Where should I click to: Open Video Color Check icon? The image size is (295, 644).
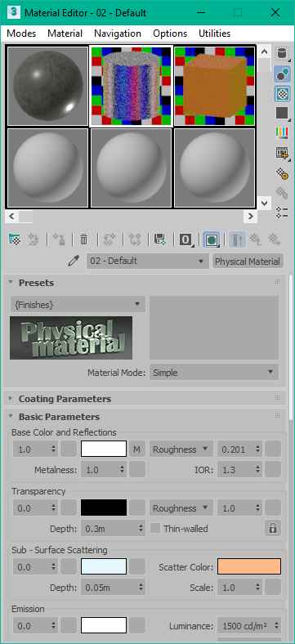(282, 132)
